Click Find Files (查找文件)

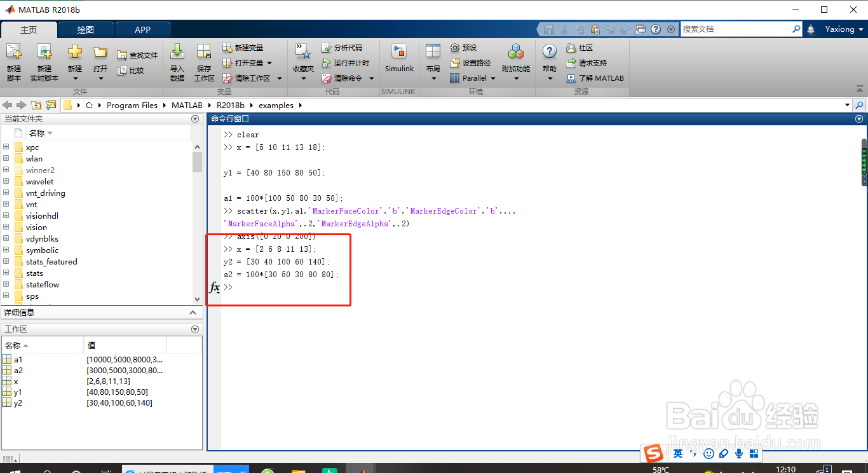tap(137, 55)
